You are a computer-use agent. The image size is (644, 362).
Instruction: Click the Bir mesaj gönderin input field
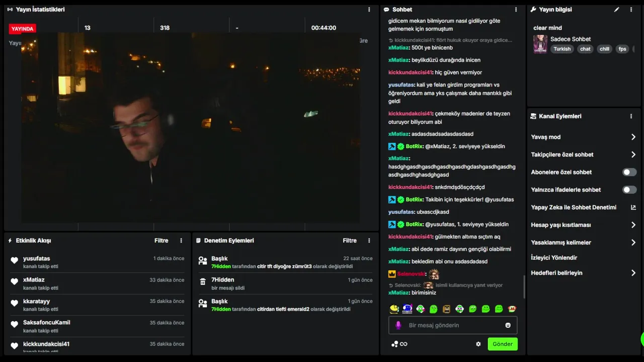point(453,325)
